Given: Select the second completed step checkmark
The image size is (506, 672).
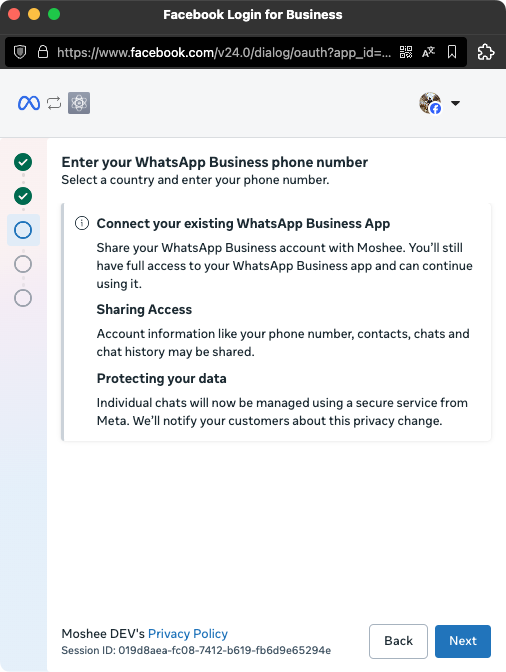Looking at the screenshot, I should point(23,196).
